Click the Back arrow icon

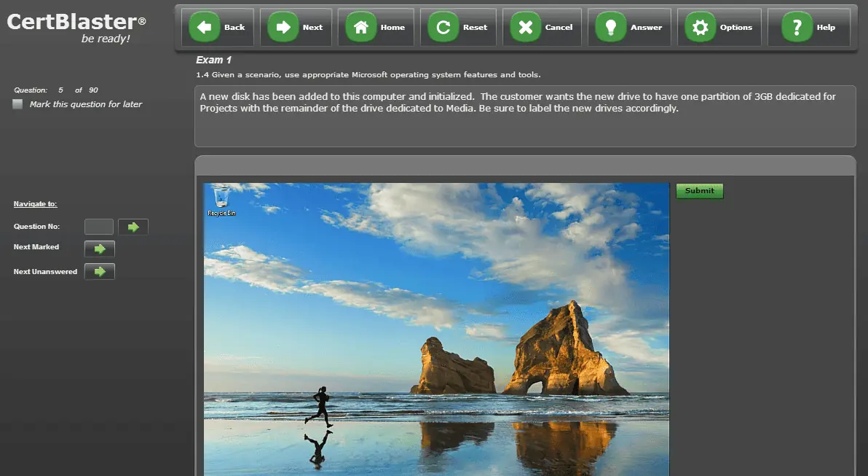205,28
